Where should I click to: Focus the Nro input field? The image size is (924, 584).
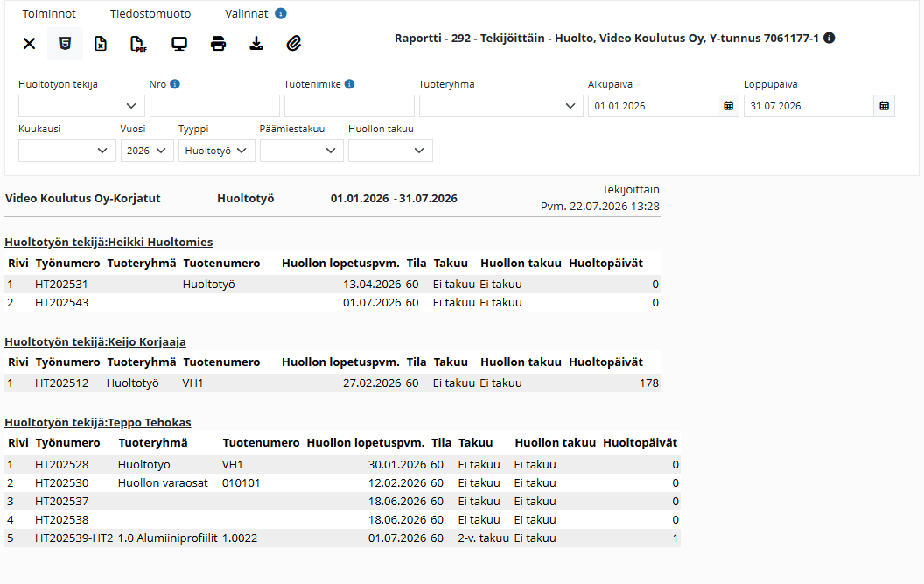pyautogui.click(x=214, y=106)
